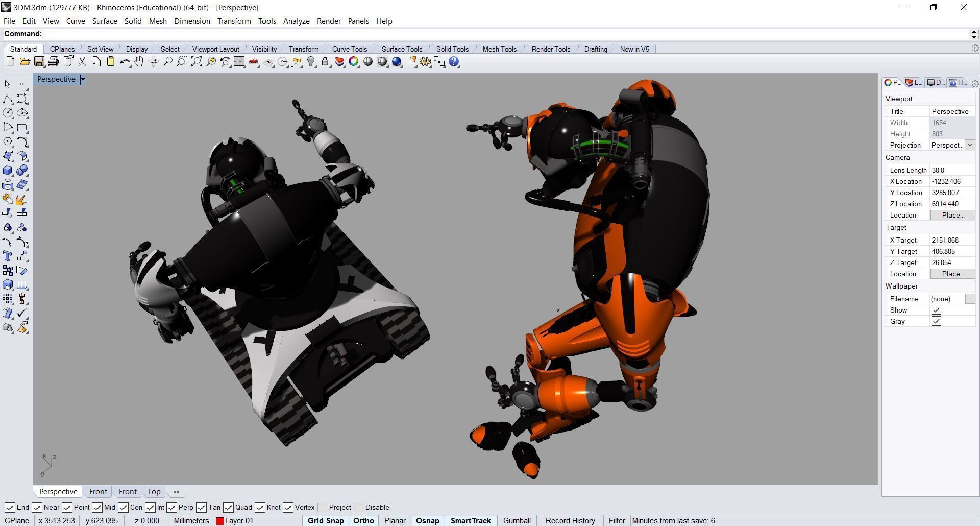Click the Zoom Dynamic magnifier icon
The image size is (980, 526).
pos(167,62)
